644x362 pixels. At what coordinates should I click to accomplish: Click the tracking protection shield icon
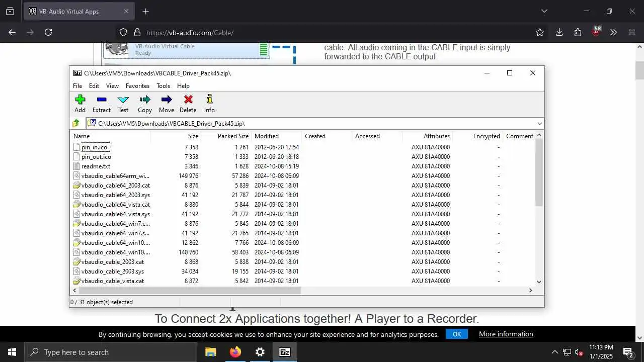[x=123, y=33]
